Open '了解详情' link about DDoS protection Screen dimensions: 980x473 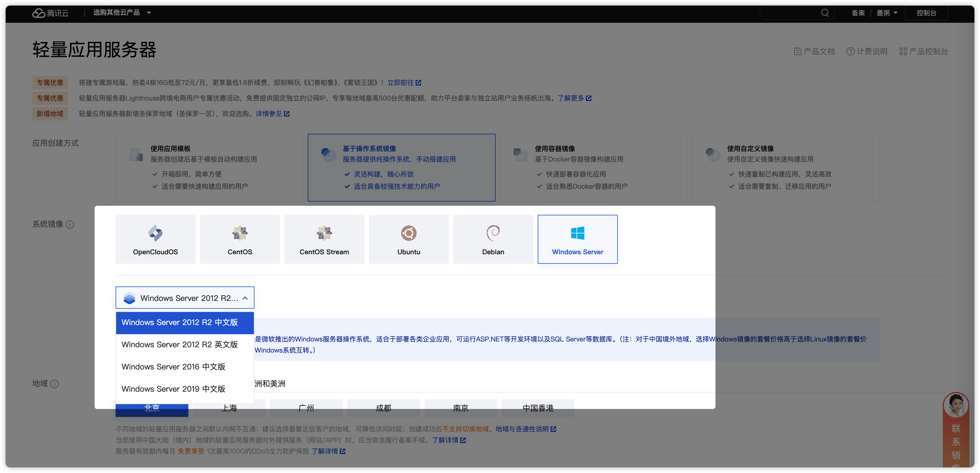click(x=324, y=451)
